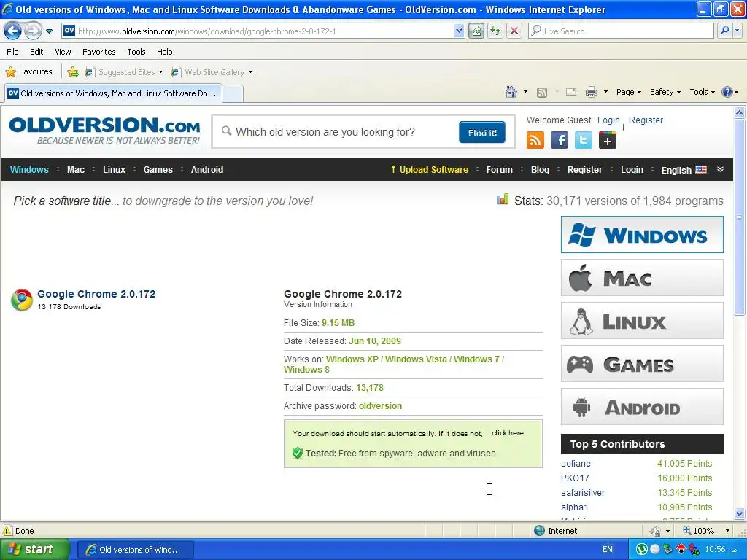Click the Home icon in command bar

coord(511,92)
